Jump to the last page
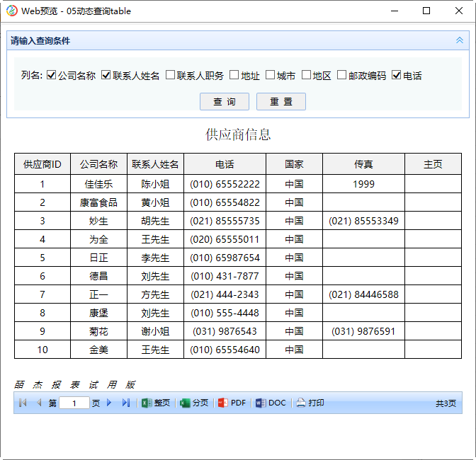Image resolution: width=476 pixels, height=460 pixels. [125, 403]
